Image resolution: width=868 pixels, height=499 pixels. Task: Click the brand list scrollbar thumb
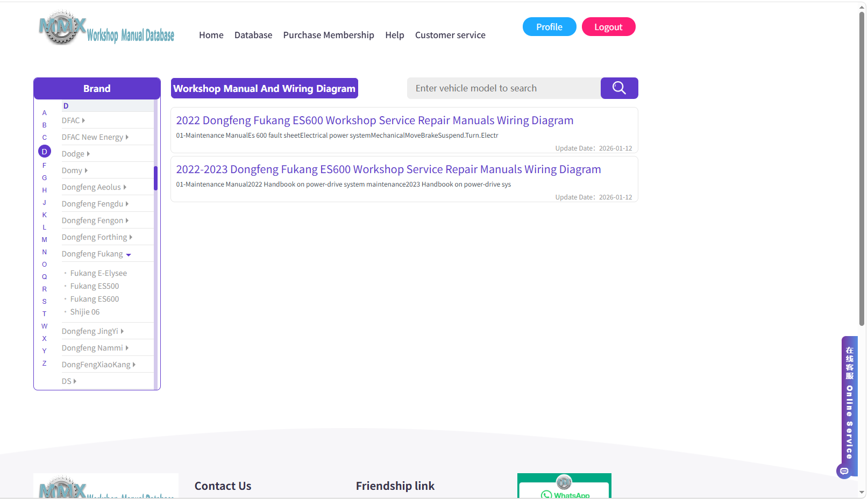pyautogui.click(x=155, y=178)
